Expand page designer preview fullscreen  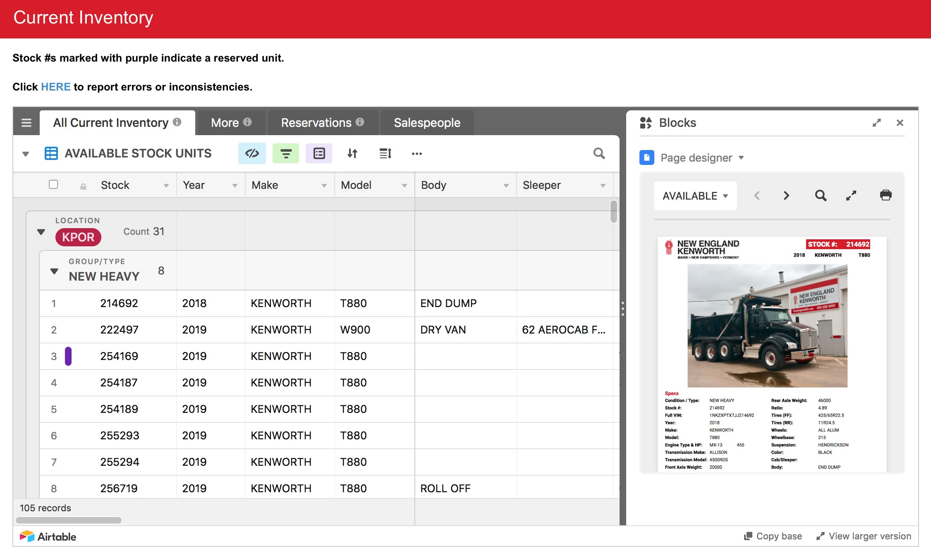851,195
